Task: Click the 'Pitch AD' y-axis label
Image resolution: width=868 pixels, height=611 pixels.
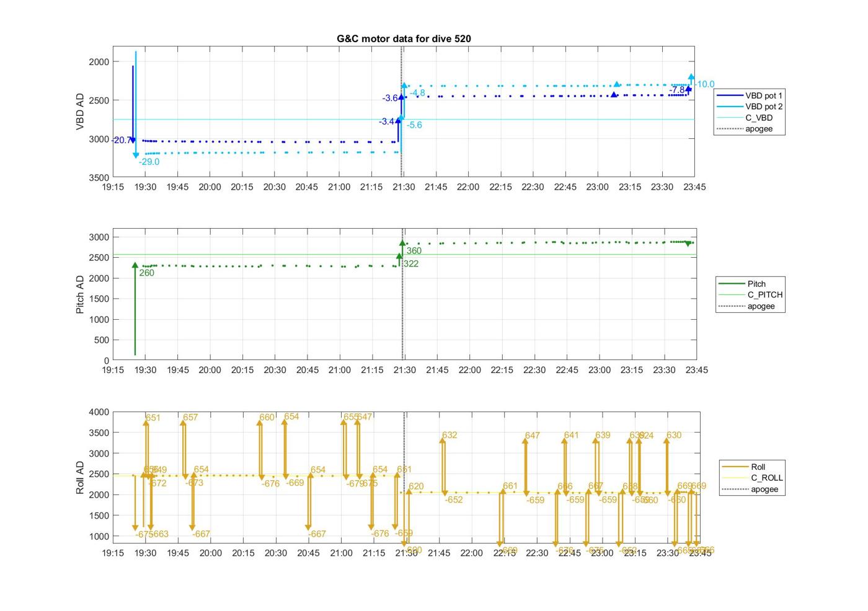Action: [x=80, y=294]
